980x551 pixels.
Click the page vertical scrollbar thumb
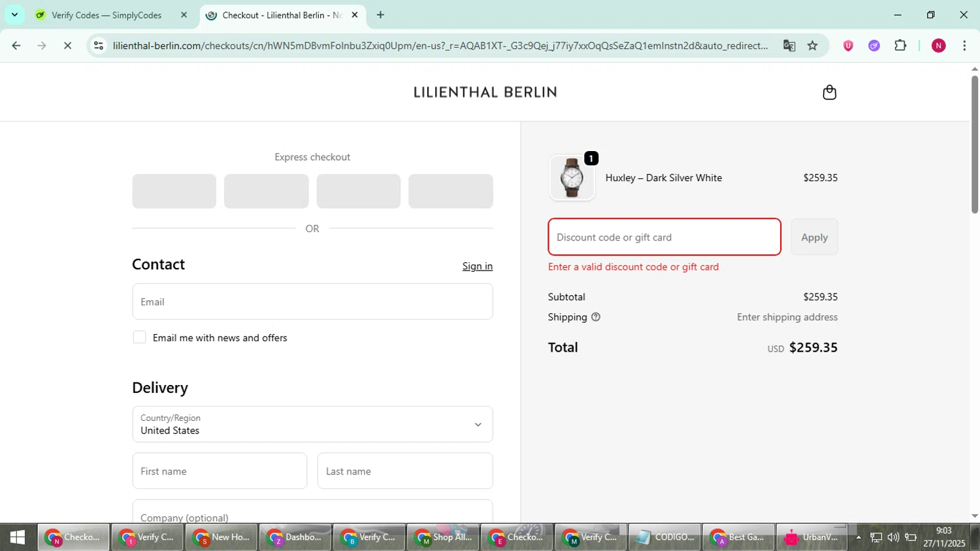pos(974,144)
